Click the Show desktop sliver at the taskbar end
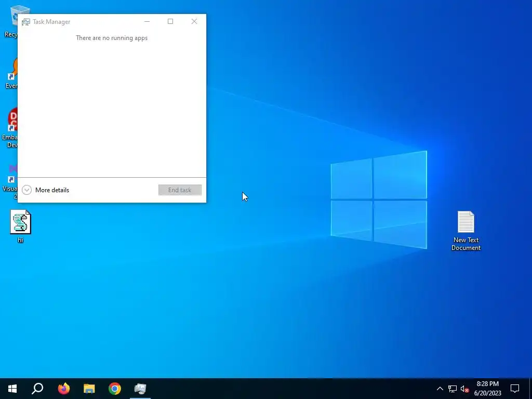The image size is (532, 399). pyautogui.click(x=530, y=389)
